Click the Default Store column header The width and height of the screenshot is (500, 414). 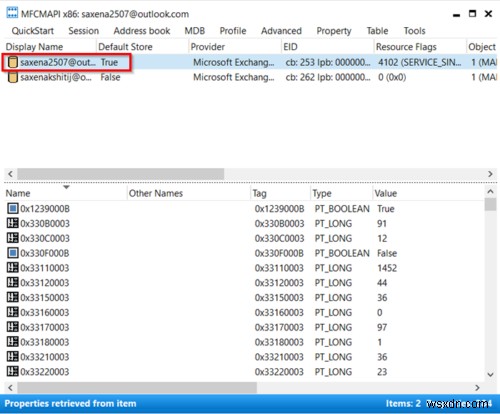[x=125, y=47]
